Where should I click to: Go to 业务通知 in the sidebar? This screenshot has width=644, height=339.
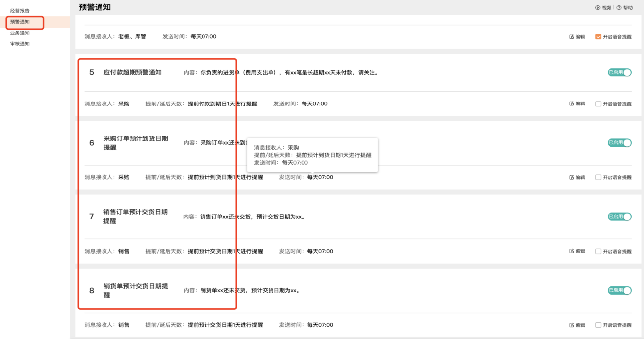coord(20,33)
